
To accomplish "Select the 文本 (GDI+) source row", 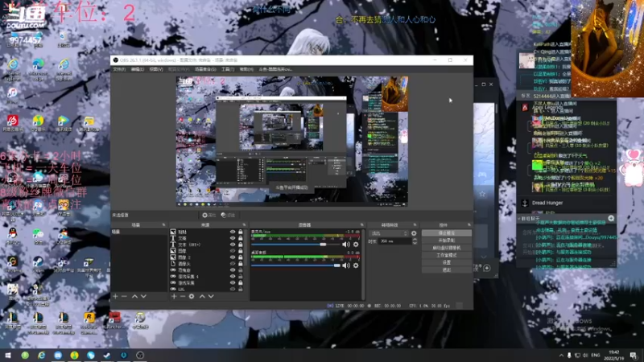I will 207,245.
